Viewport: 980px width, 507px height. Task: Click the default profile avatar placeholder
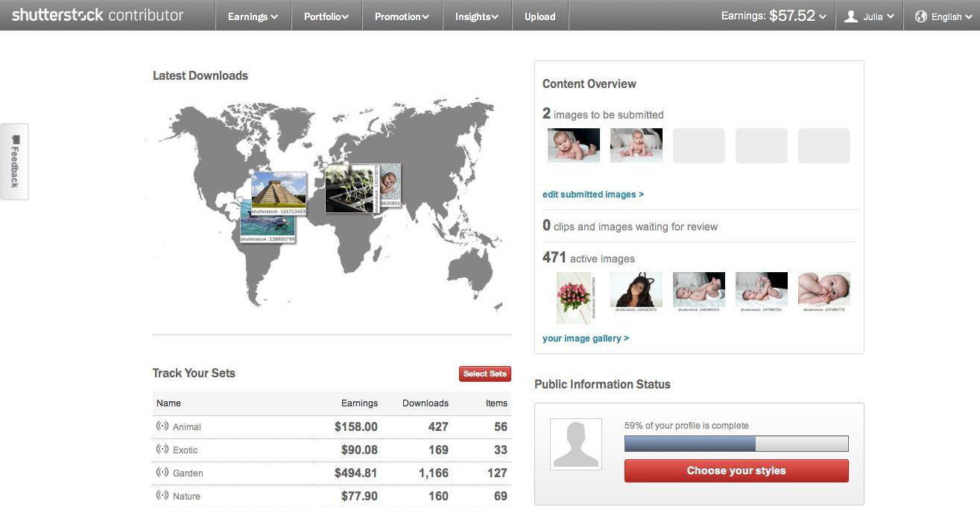[575, 444]
